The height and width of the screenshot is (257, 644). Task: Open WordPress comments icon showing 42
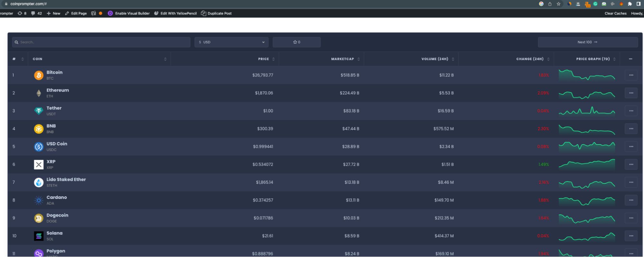point(36,13)
